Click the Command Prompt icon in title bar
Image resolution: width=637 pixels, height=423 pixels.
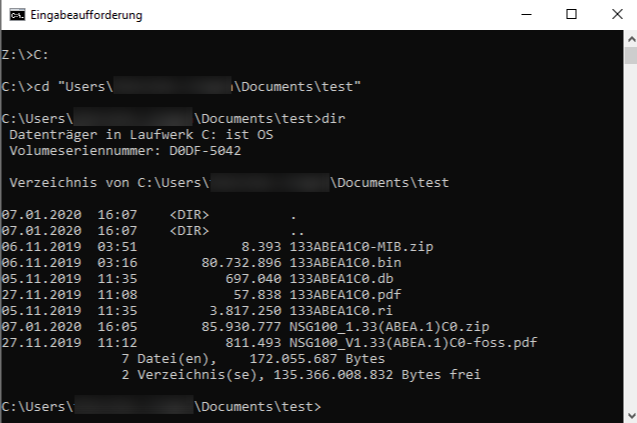14,15
